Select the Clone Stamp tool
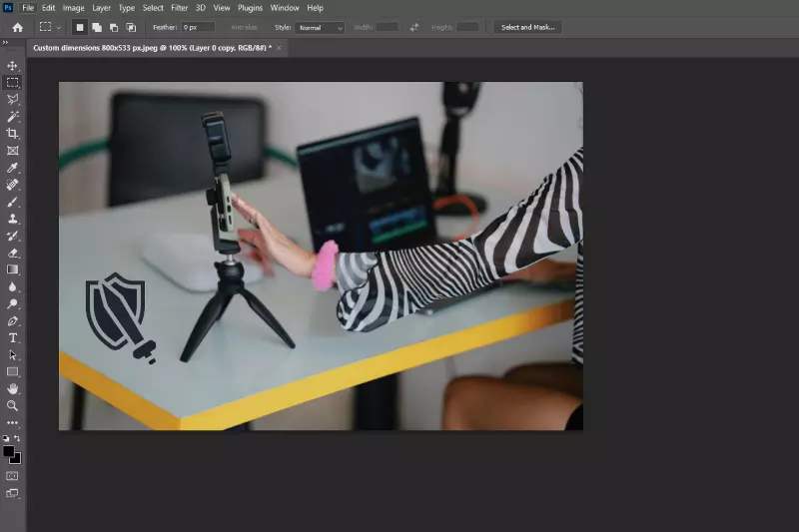The height and width of the screenshot is (532, 799). [12, 219]
